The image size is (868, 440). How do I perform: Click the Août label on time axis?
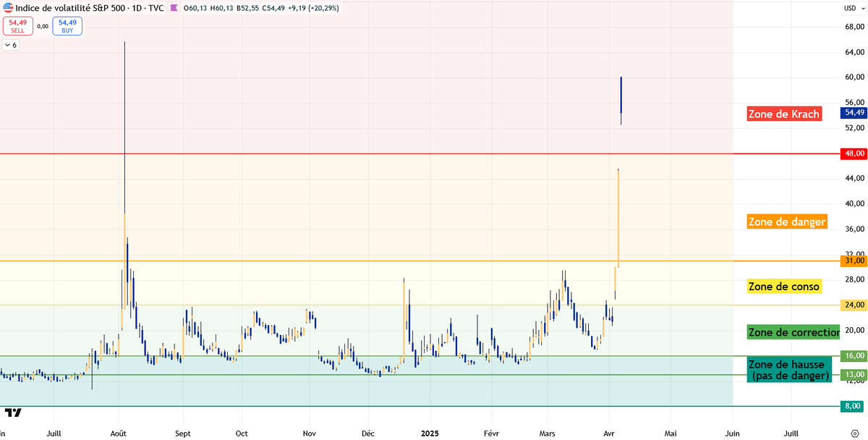(119, 433)
